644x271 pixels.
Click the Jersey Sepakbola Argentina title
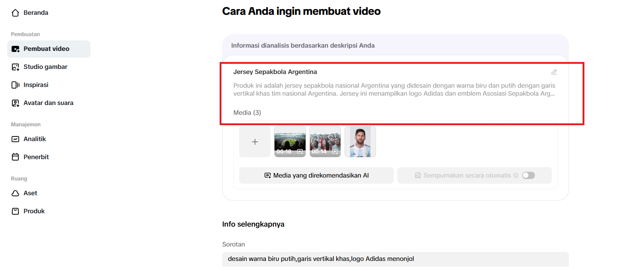(x=275, y=72)
